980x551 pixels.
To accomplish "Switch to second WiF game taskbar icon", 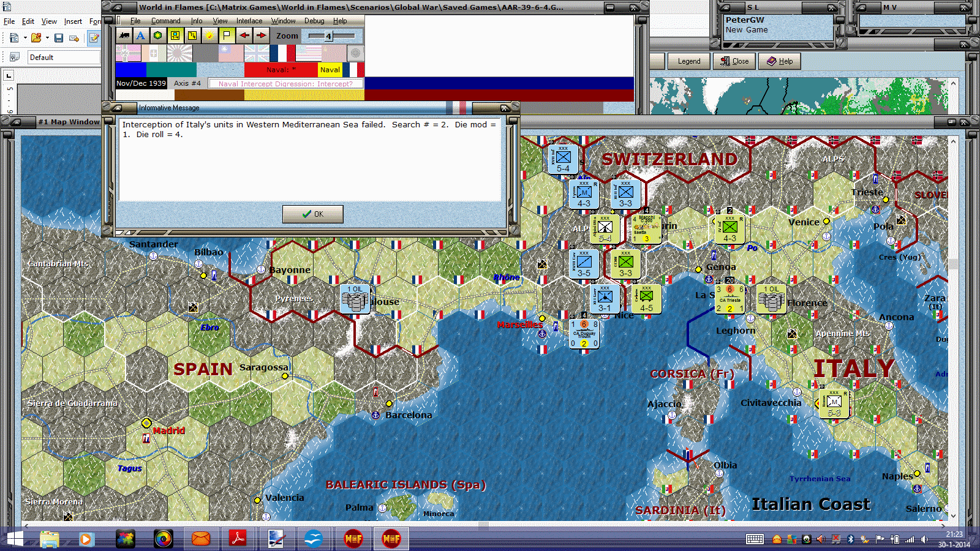I will click(391, 539).
